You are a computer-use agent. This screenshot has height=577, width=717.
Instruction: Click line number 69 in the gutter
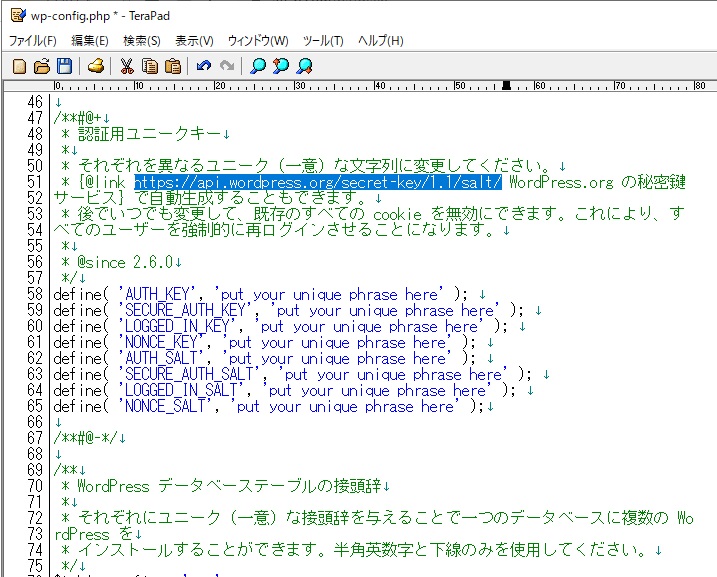tap(35, 470)
